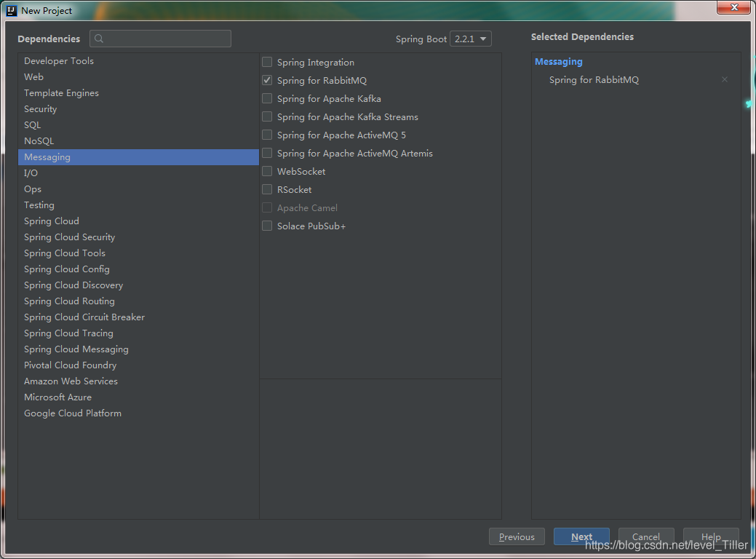Open the Spring Cloud Routing category

138,301
